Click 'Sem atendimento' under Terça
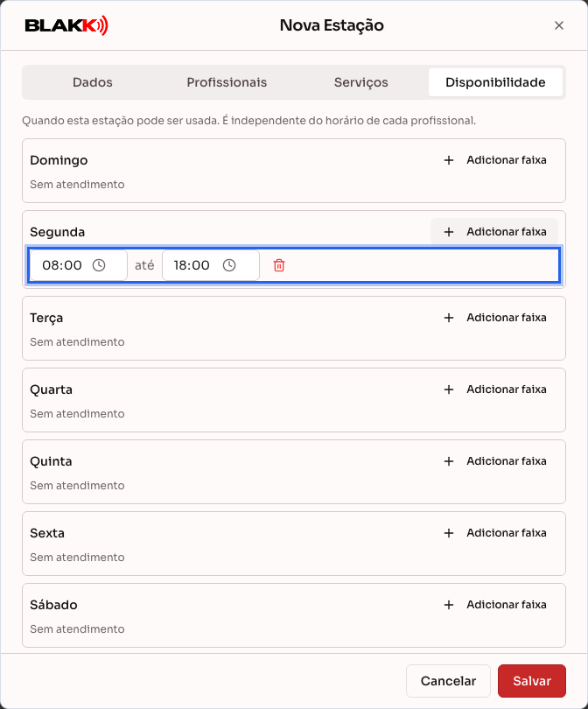 pos(77,342)
